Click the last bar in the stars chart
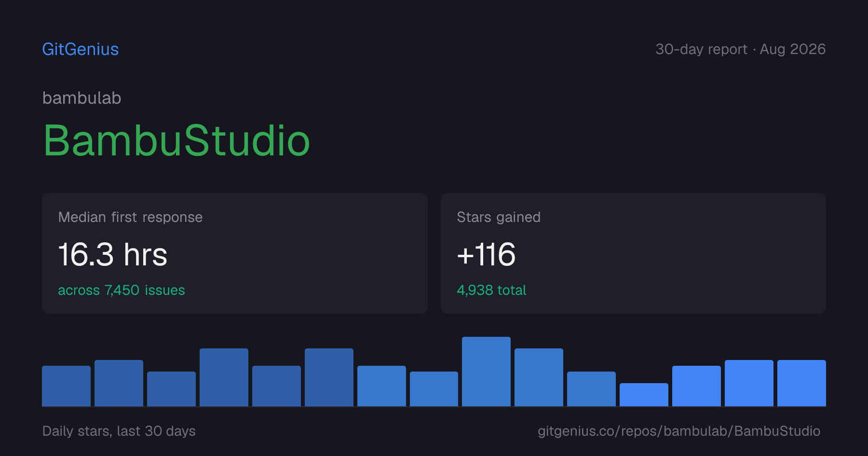 click(801, 383)
